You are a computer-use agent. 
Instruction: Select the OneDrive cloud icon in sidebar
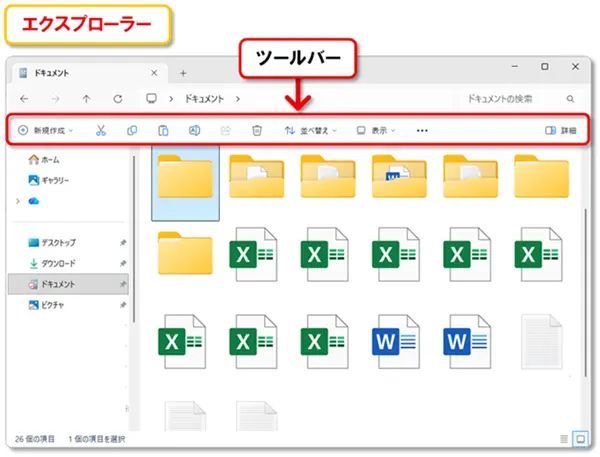tap(34, 201)
